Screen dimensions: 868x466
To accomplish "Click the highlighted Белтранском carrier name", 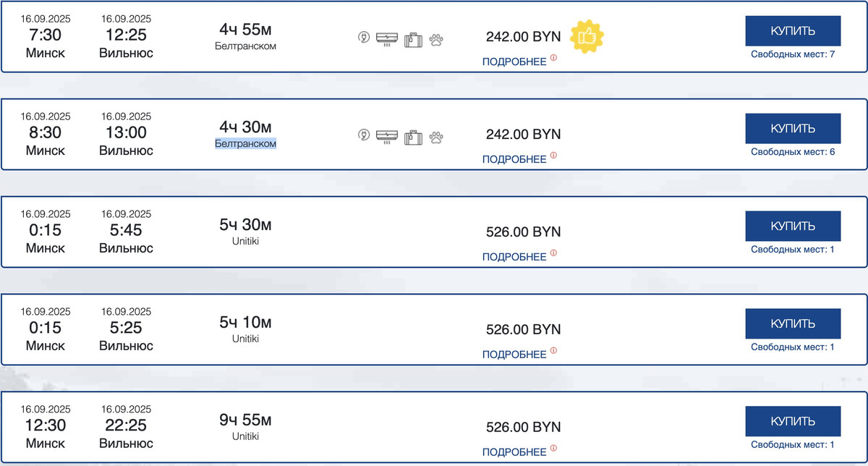I will tap(246, 144).
